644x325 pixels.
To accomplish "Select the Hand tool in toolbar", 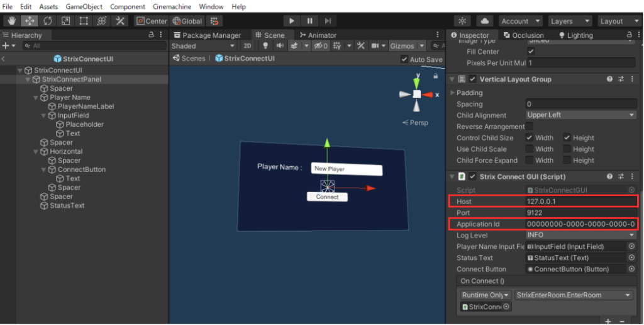I will [x=12, y=21].
